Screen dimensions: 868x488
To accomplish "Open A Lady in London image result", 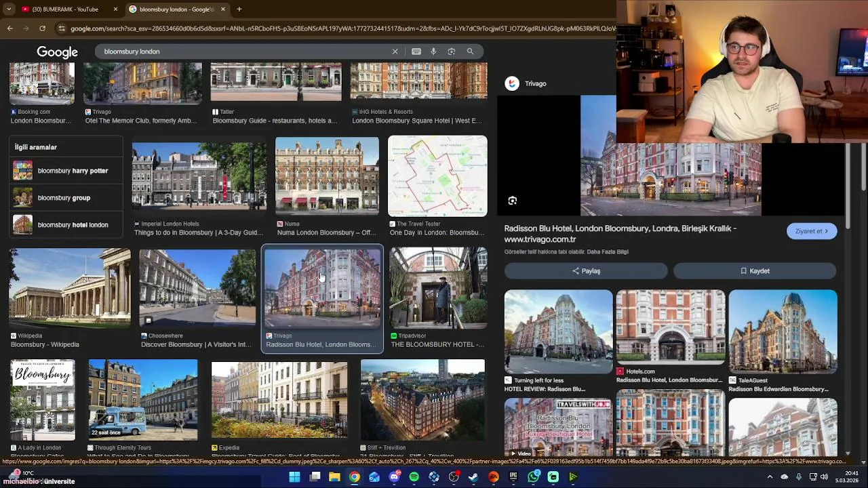I will pyautogui.click(x=43, y=400).
